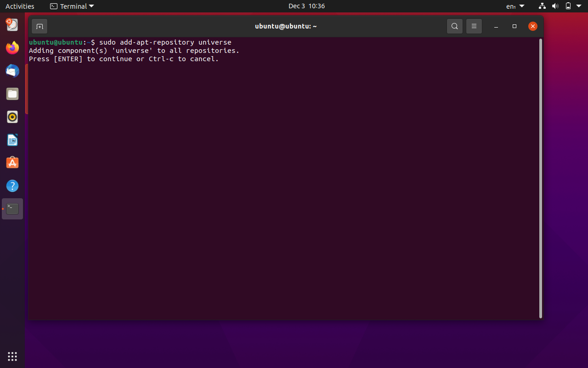Viewport: 588px width, 368px height.
Task: Open Ubuntu Software store
Action: tap(12, 163)
